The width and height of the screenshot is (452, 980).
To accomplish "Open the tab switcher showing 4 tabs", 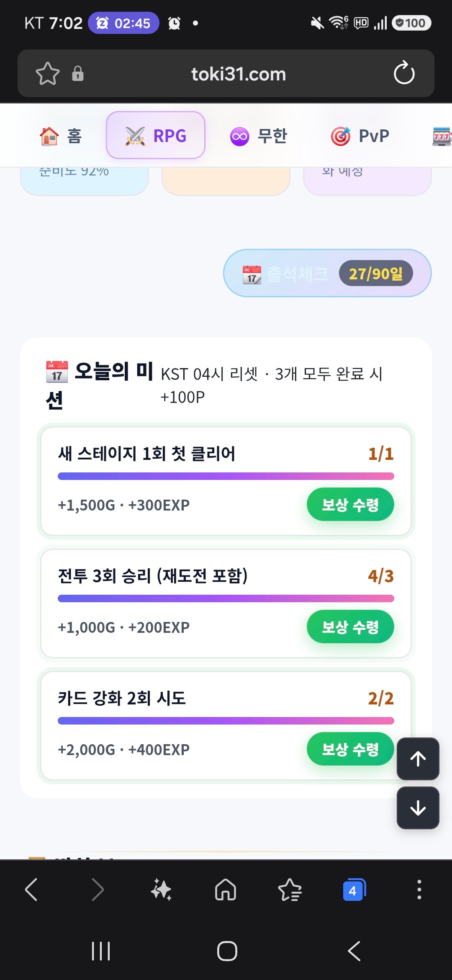I will 354,889.
